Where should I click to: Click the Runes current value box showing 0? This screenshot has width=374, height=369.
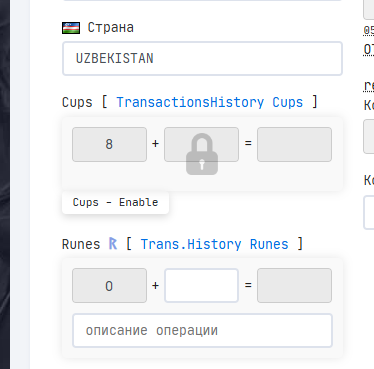click(109, 286)
